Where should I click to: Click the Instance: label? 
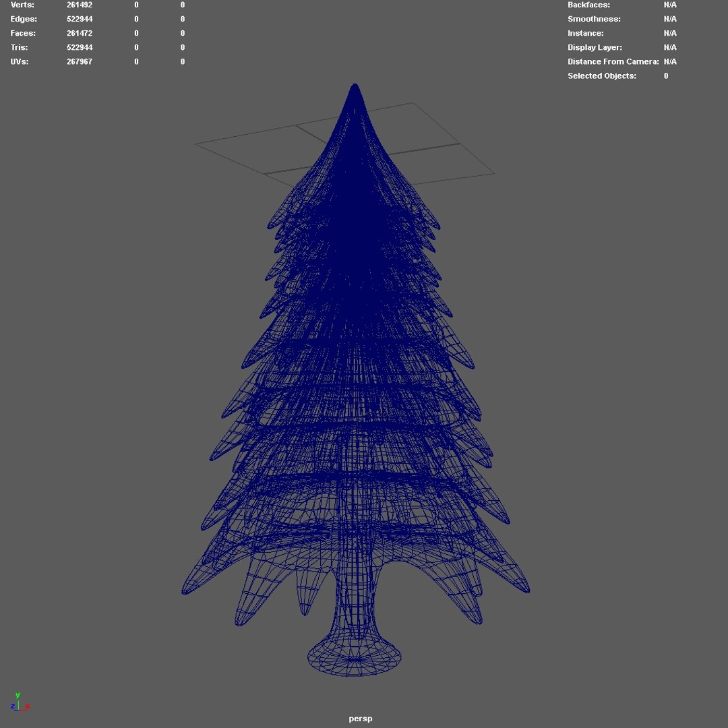[x=586, y=34]
